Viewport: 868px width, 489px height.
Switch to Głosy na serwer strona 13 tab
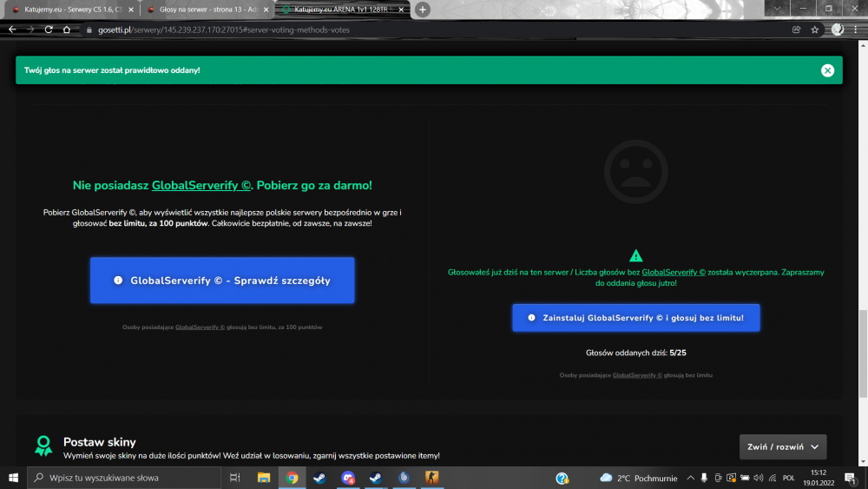point(206,10)
